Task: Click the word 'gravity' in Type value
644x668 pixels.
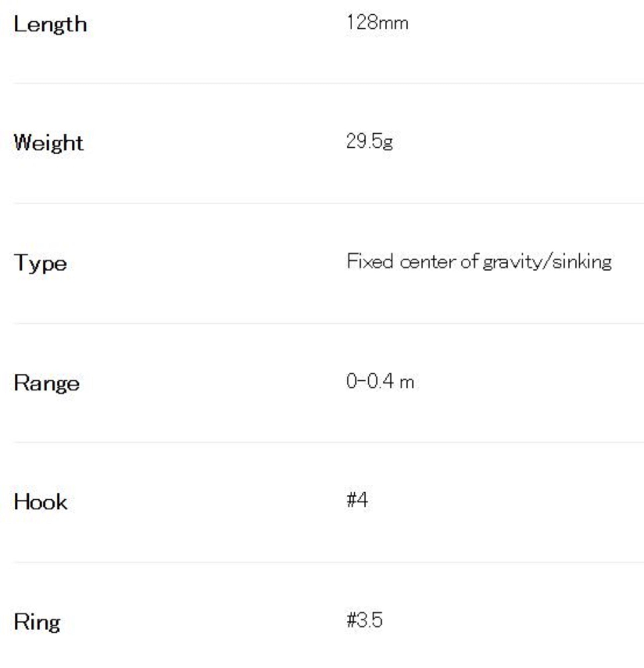Action: pyautogui.click(x=511, y=262)
